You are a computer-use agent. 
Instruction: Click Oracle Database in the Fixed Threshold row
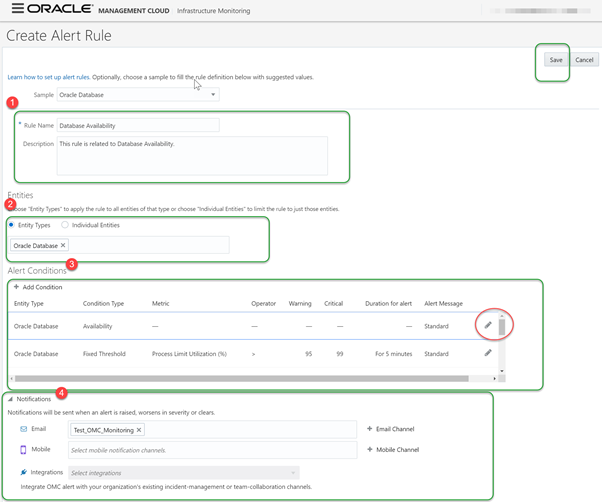(x=36, y=353)
